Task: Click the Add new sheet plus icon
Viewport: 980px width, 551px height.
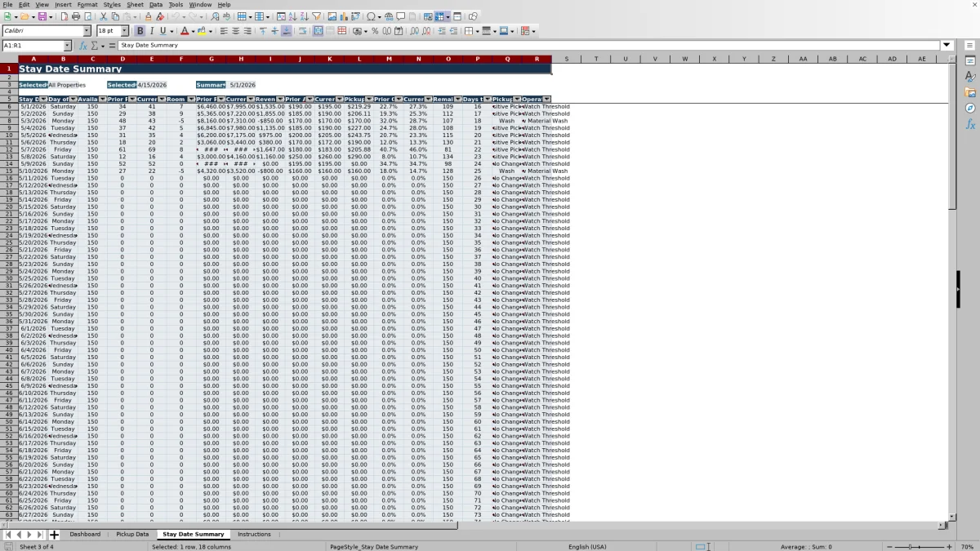Action: tap(55, 535)
